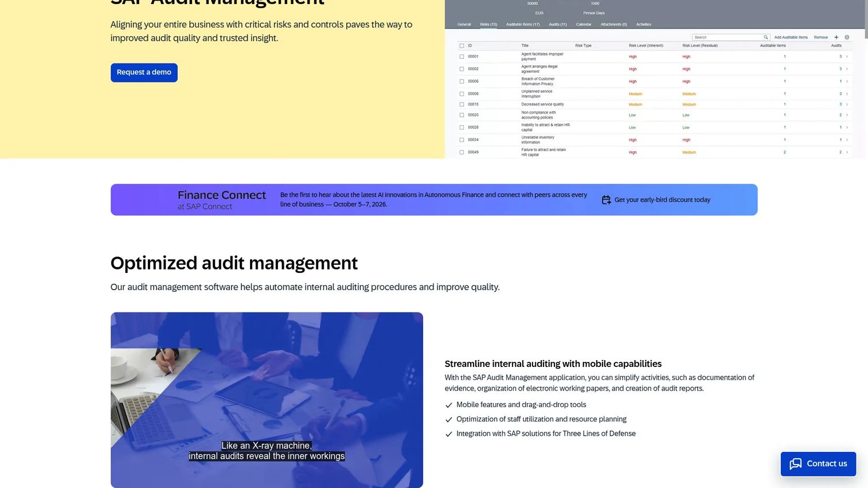Open the chevron on risk 00002 row
The image size is (868, 488).
tap(847, 69)
